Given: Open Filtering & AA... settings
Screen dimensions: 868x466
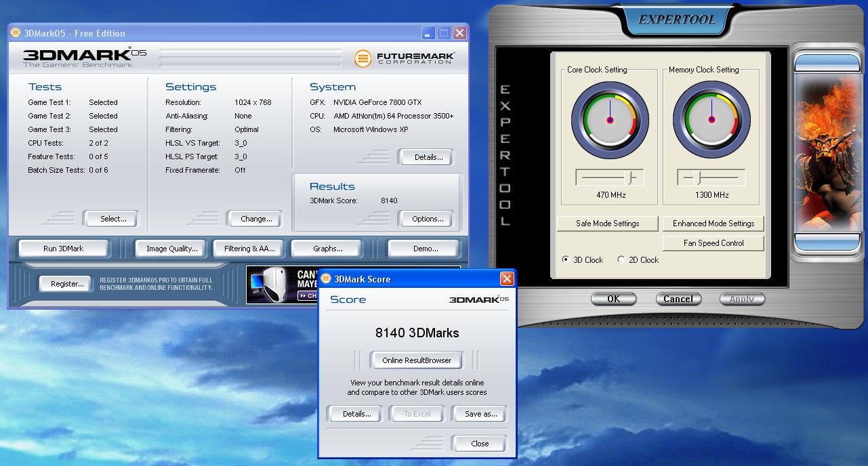Looking at the screenshot, I should (x=249, y=249).
